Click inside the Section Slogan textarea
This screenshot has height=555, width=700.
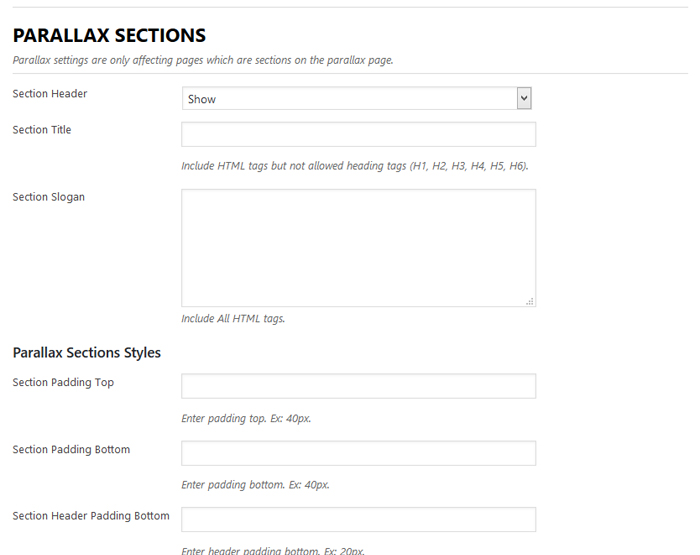[358, 247]
